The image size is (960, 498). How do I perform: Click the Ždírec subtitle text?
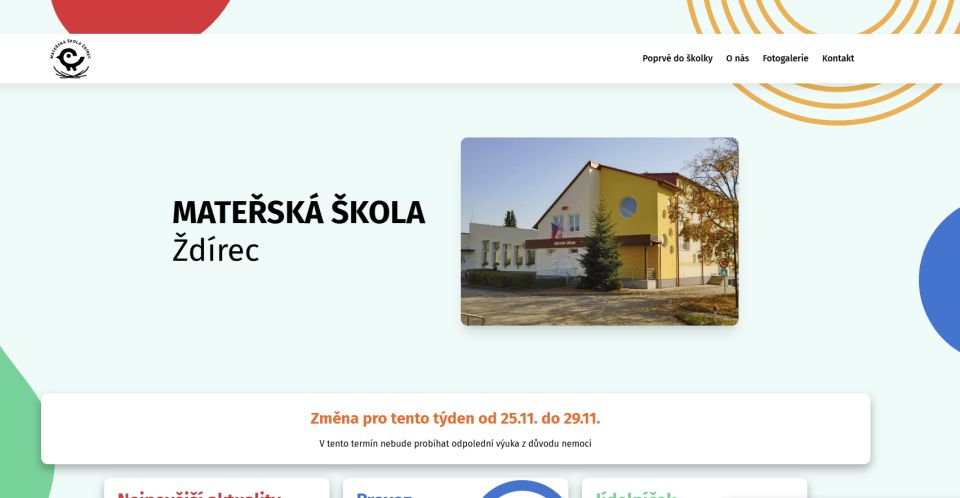pos(216,249)
